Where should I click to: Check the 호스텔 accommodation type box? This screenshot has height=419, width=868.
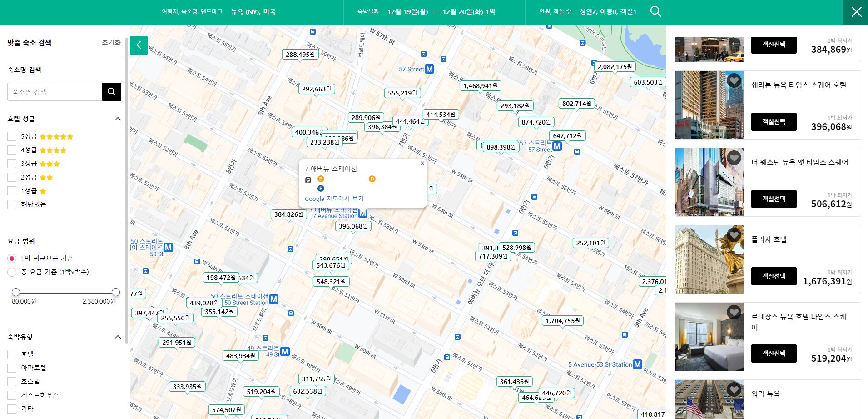point(12,381)
